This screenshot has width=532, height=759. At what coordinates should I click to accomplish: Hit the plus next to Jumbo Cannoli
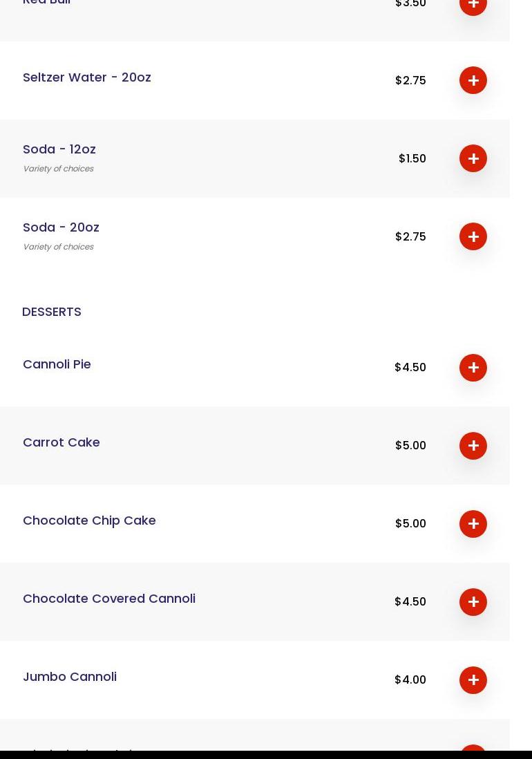click(473, 680)
